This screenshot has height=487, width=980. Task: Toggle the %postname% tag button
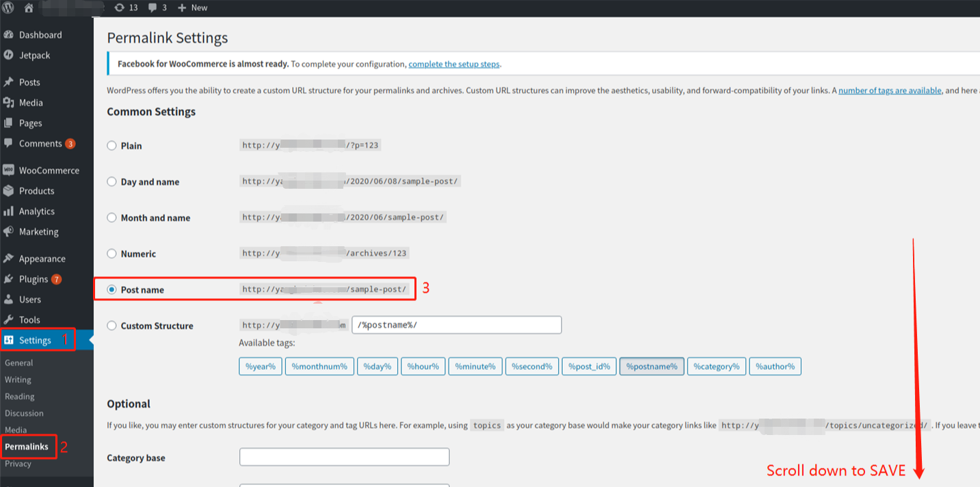coord(652,367)
